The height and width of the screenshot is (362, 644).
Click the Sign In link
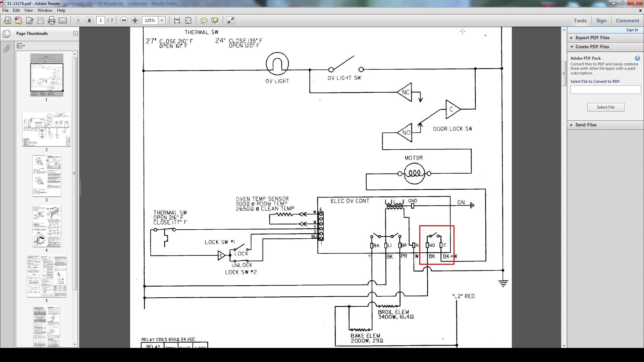(632, 30)
